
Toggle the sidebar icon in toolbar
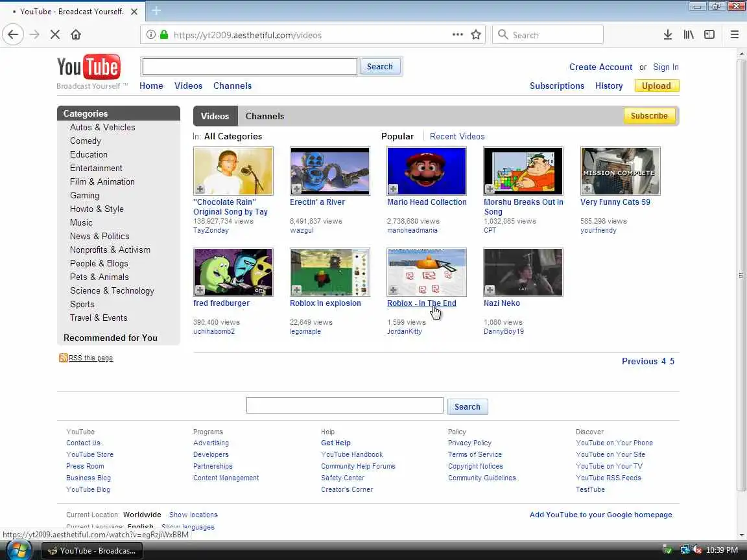click(709, 34)
